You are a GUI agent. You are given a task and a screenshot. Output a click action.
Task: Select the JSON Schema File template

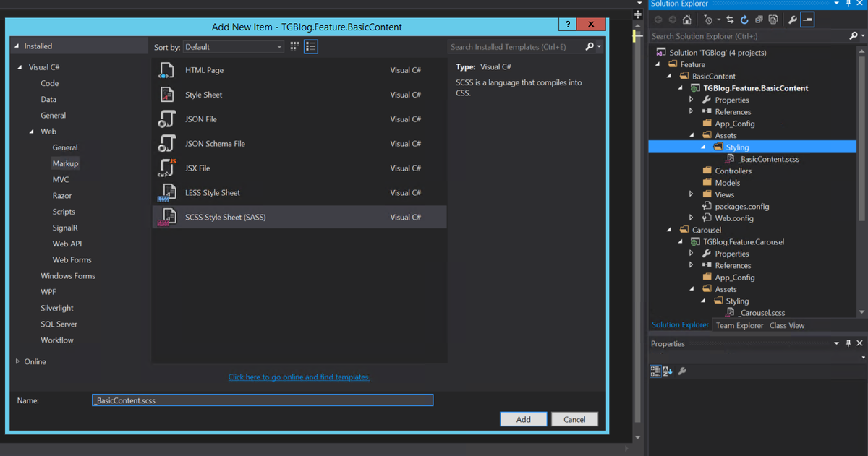[299, 144]
